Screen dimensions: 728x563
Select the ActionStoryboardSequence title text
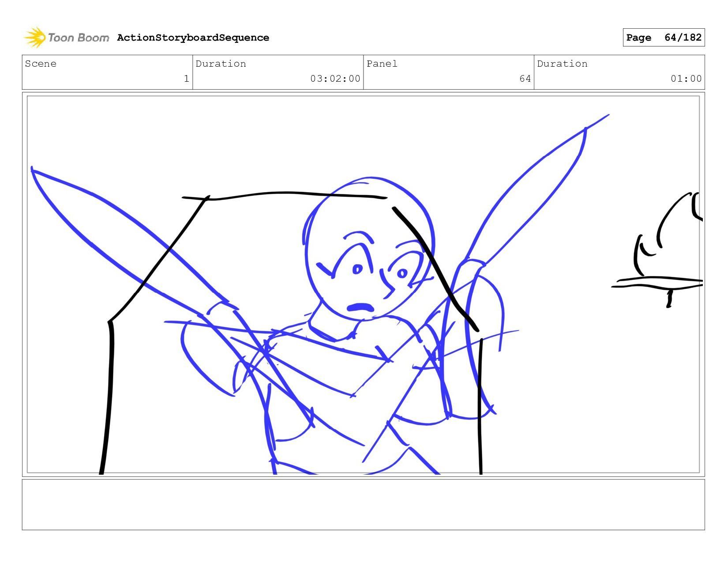[x=193, y=38]
